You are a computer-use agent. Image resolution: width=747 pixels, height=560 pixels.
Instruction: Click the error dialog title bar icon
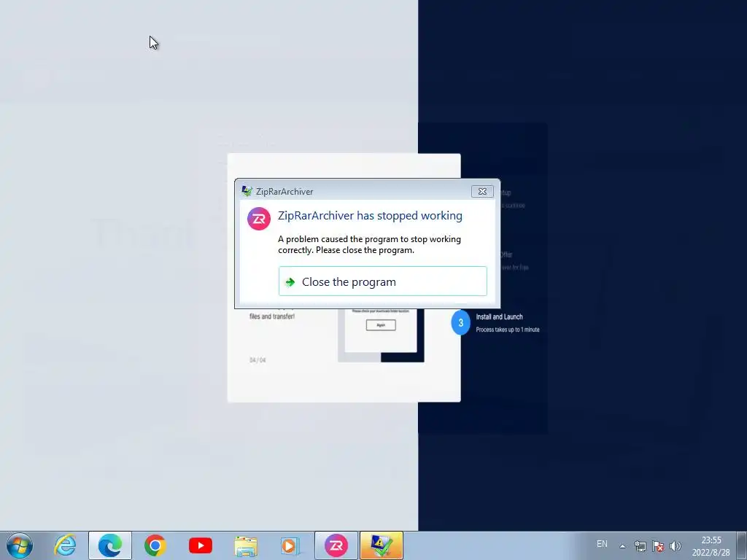coord(247,192)
